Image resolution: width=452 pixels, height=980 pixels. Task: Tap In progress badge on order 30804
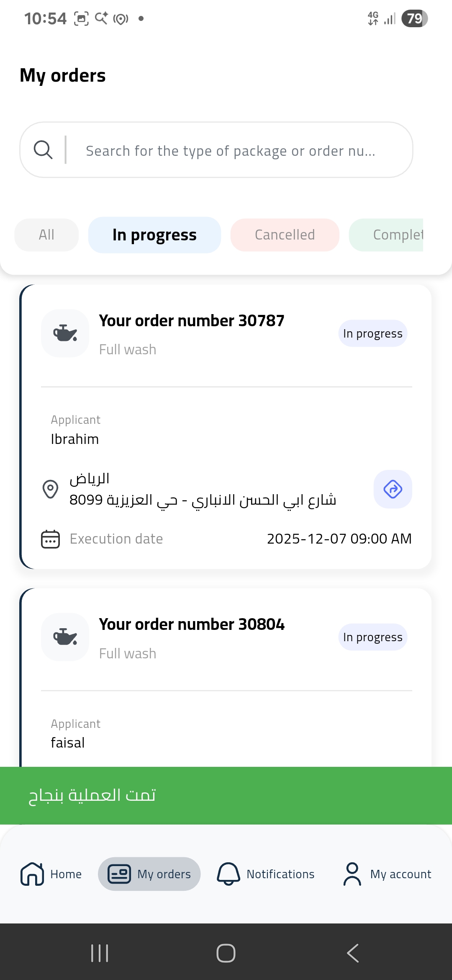[372, 637]
